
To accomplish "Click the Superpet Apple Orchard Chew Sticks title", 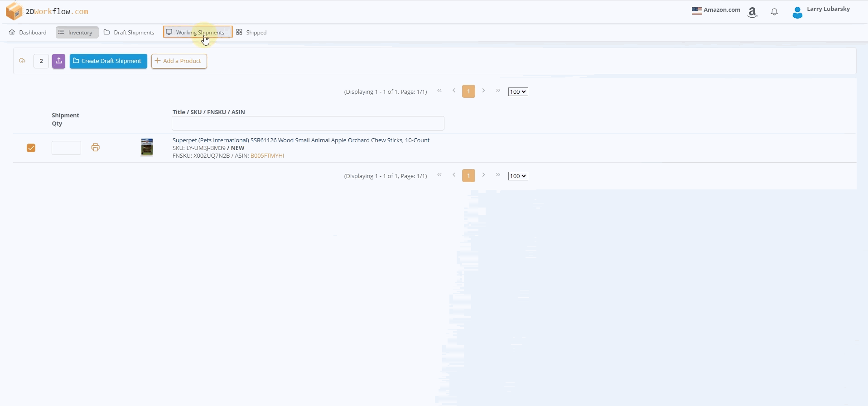I will (x=301, y=140).
